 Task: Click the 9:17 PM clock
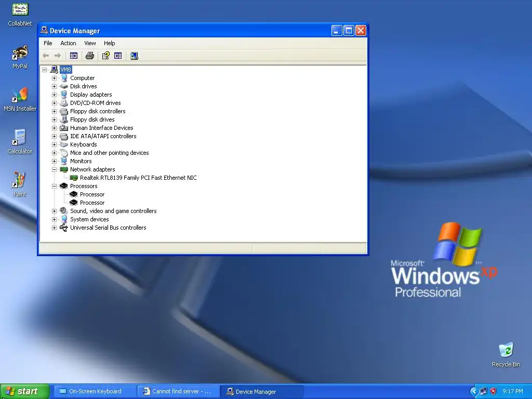pos(513,391)
